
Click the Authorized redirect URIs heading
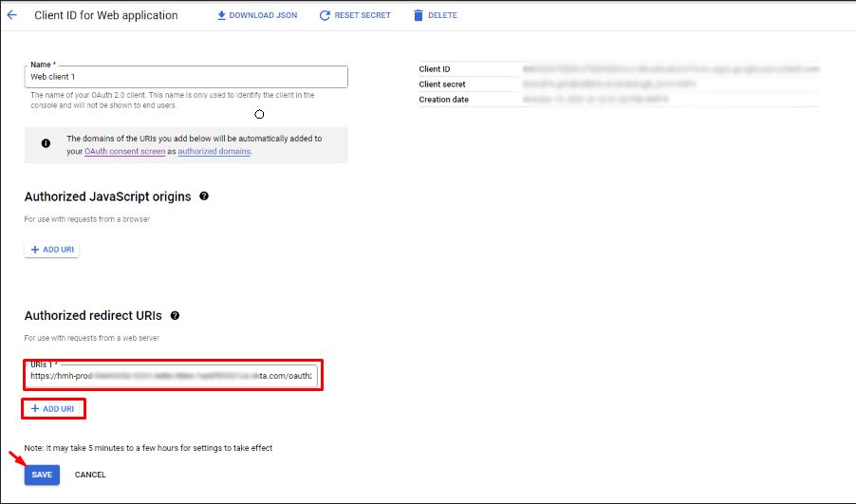point(93,316)
